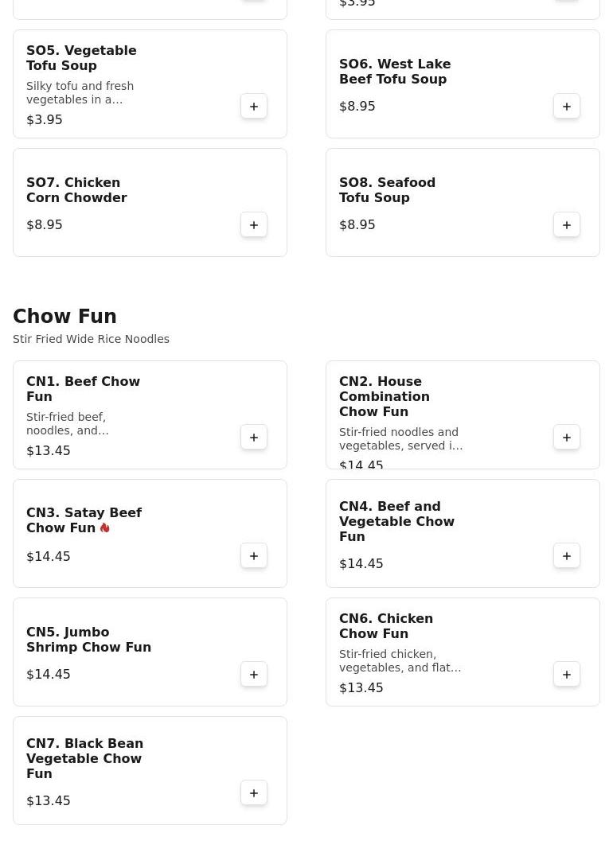Open CN6 Chicken Chow Fun item title

point(386,625)
